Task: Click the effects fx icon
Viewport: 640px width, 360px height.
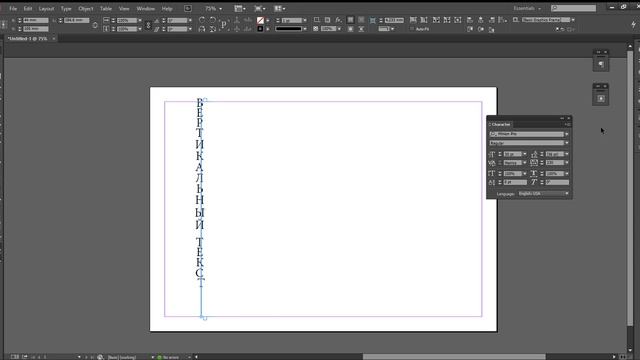Action: pos(338,20)
